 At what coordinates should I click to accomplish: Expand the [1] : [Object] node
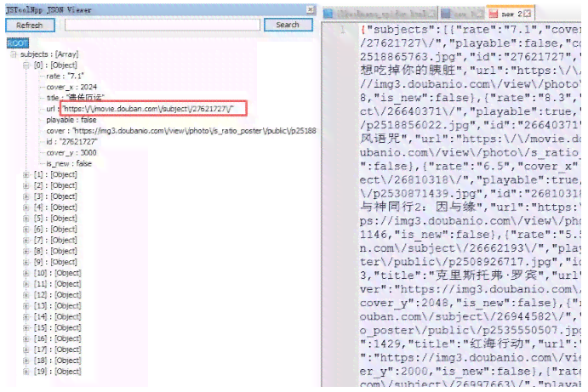coord(26,175)
